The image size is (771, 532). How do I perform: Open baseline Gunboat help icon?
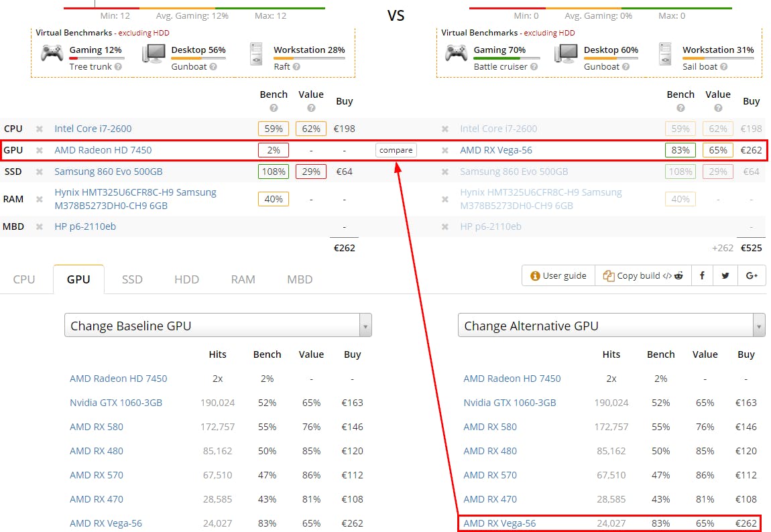[x=213, y=67]
